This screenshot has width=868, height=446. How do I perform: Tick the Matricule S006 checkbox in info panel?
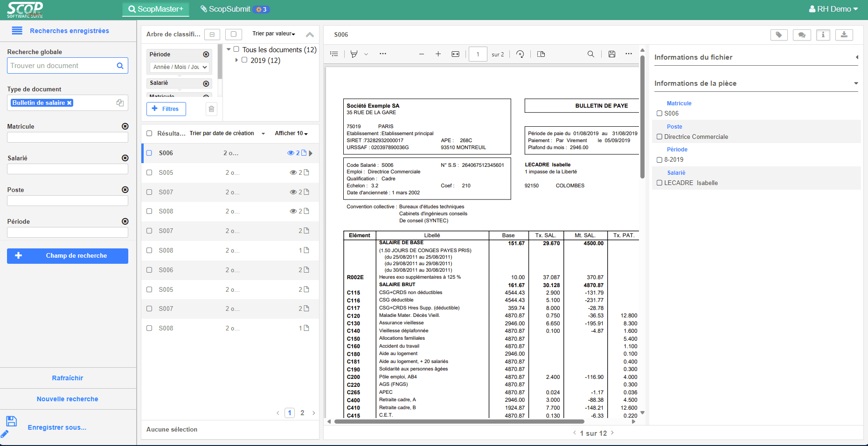tap(660, 113)
